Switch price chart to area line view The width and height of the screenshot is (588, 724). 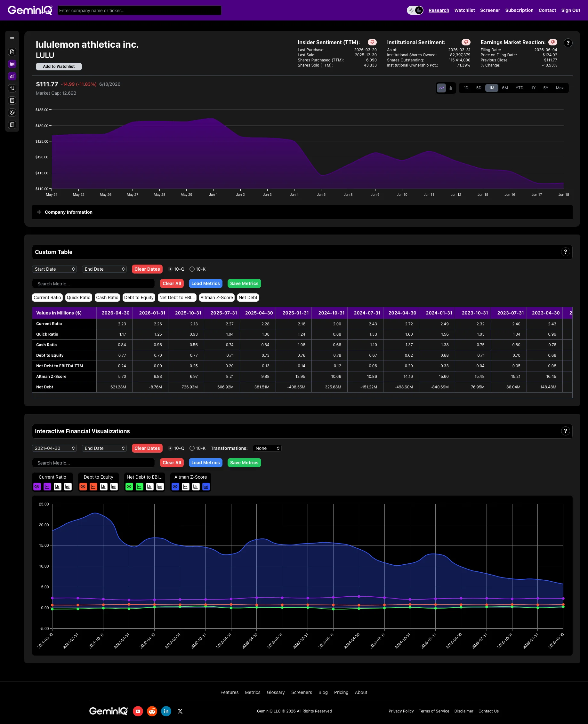click(x=441, y=88)
